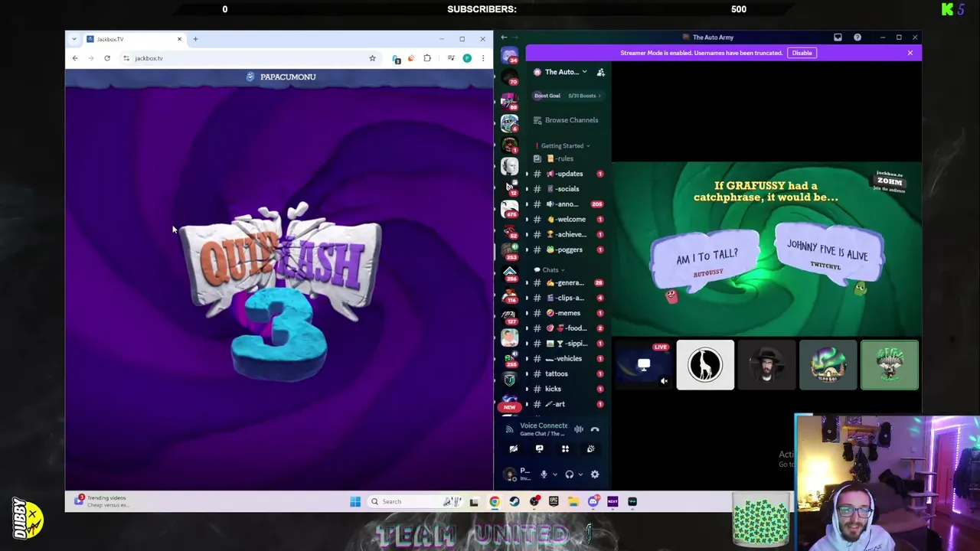980x551 pixels.
Task: Select the bearded man with hat participant tile
Action: [766, 365]
